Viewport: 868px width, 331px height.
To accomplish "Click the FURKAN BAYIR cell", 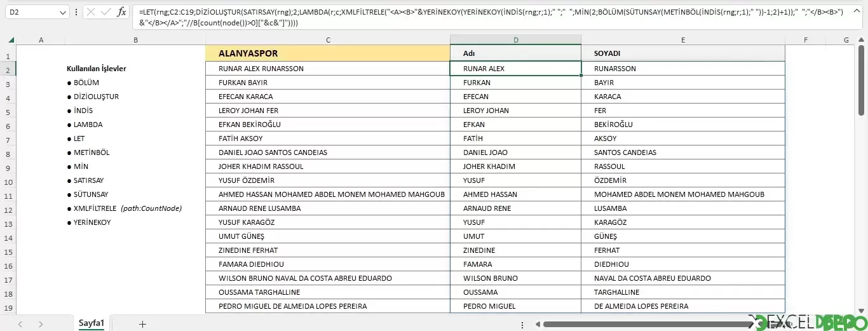I will (x=328, y=83).
